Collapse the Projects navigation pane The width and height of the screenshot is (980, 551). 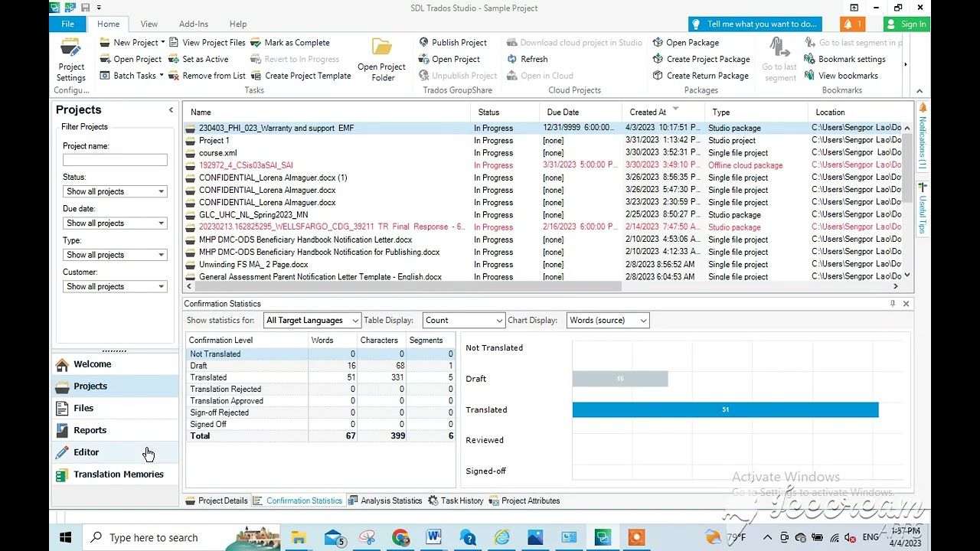coord(171,110)
